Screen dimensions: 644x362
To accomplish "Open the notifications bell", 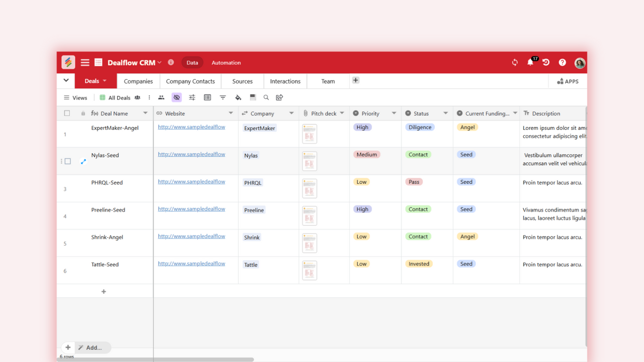I will pos(530,63).
